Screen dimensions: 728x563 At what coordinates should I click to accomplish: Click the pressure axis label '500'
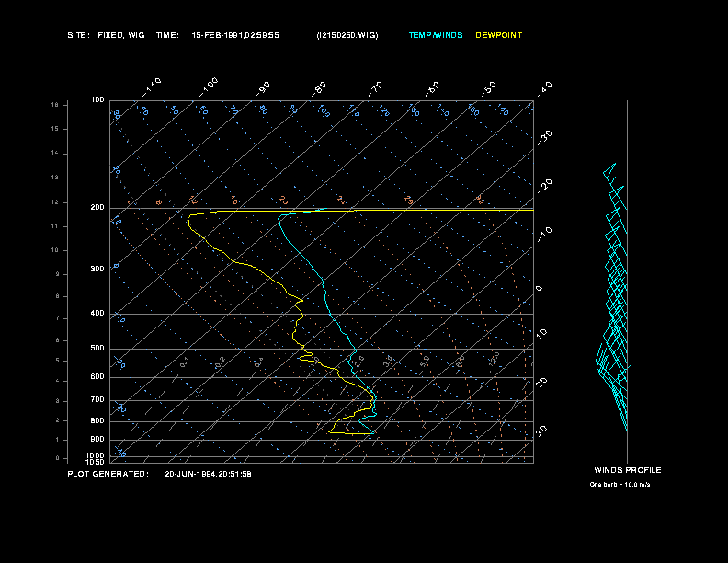pyautogui.click(x=97, y=348)
